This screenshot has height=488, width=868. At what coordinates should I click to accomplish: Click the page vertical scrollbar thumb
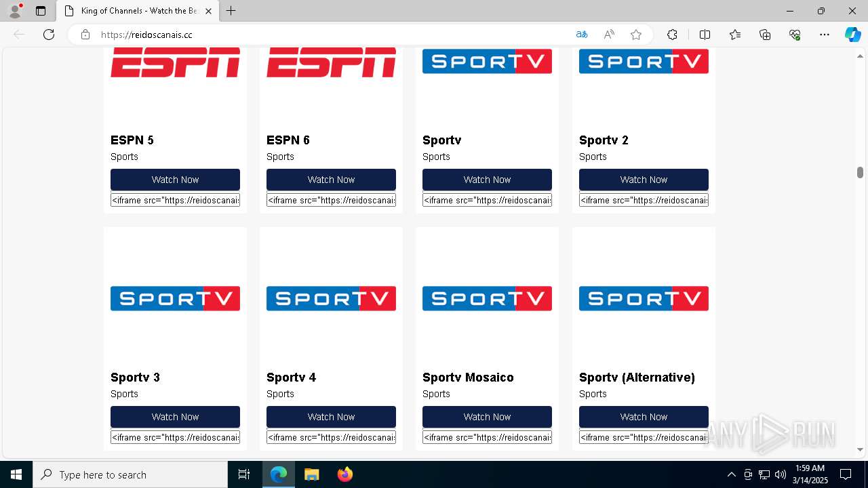[x=860, y=172]
